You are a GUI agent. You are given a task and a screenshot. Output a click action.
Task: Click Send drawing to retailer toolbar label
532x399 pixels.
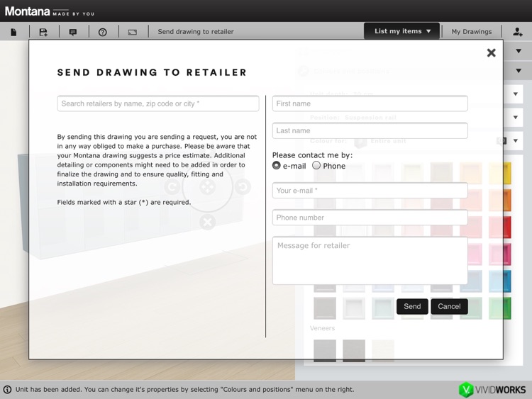tap(196, 31)
